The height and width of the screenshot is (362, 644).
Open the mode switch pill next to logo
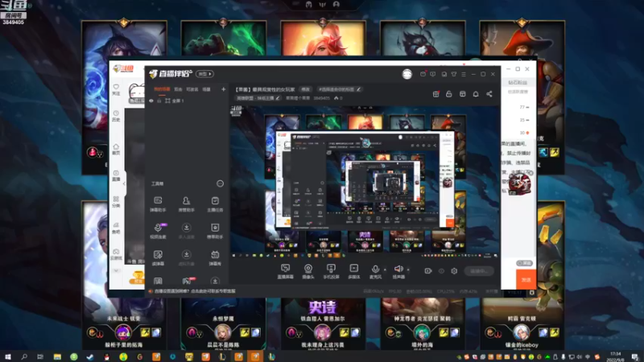coord(204,74)
